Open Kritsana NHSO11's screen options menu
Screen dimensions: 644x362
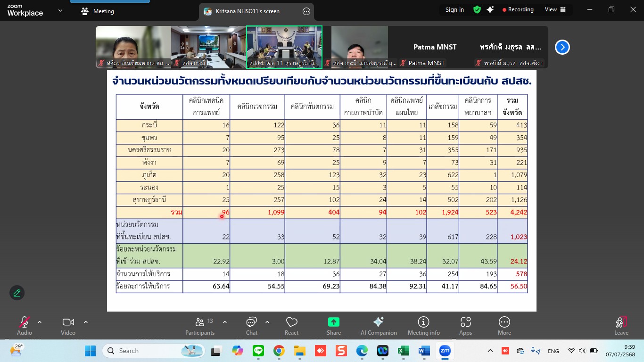point(306,11)
